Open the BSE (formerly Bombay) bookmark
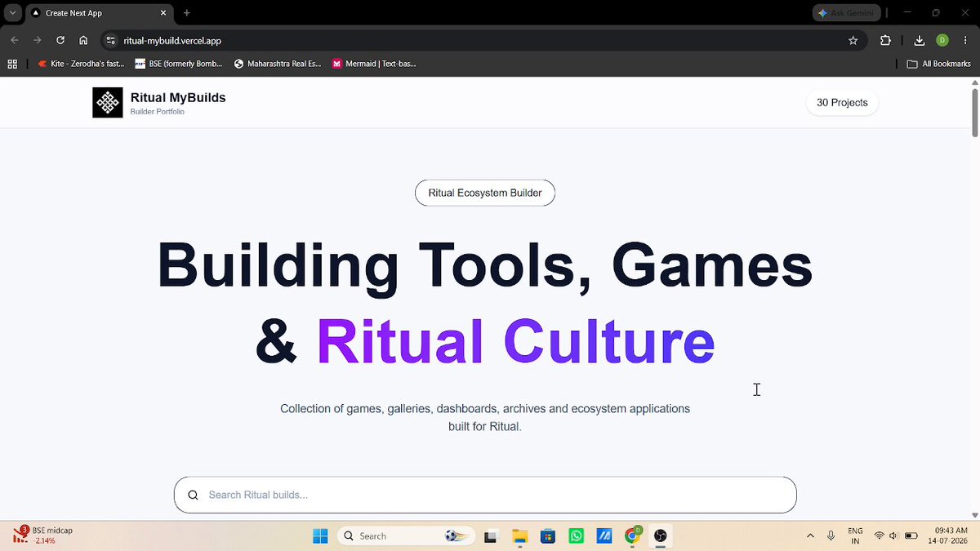The height and width of the screenshot is (551, 980). pyautogui.click(x=179, y=64)
